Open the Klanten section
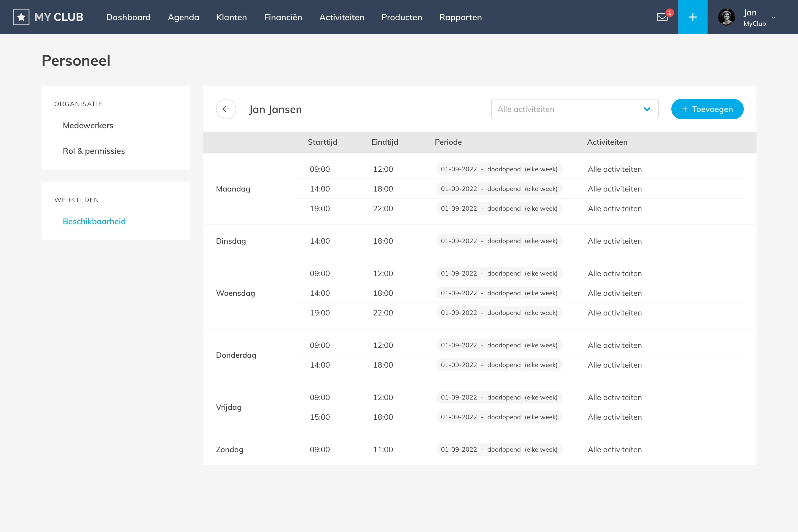 [x=231, y=17]
